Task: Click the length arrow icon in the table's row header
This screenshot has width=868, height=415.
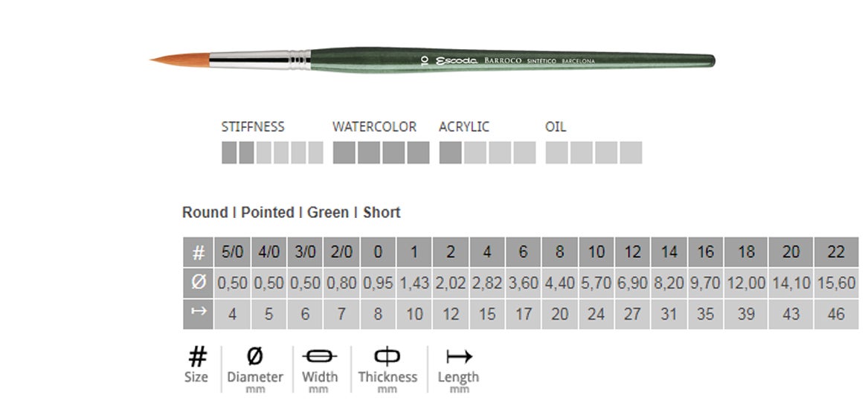Action: tap(198, 313)
